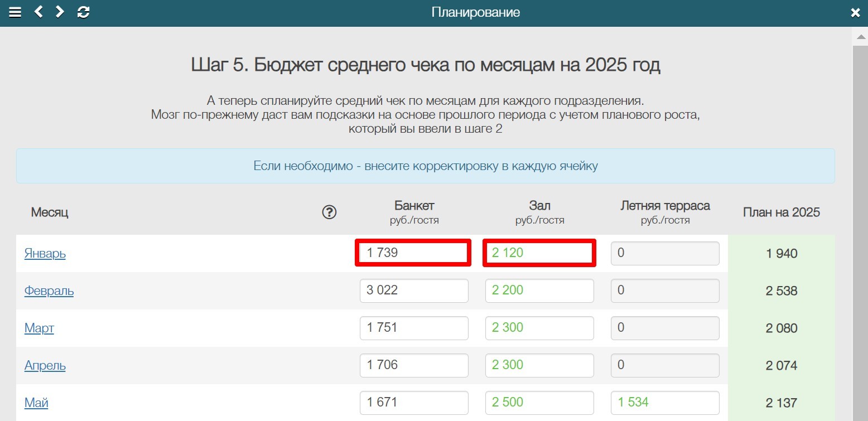Open the column help question mark icon
868x421 pixels.
click(329, 212)
